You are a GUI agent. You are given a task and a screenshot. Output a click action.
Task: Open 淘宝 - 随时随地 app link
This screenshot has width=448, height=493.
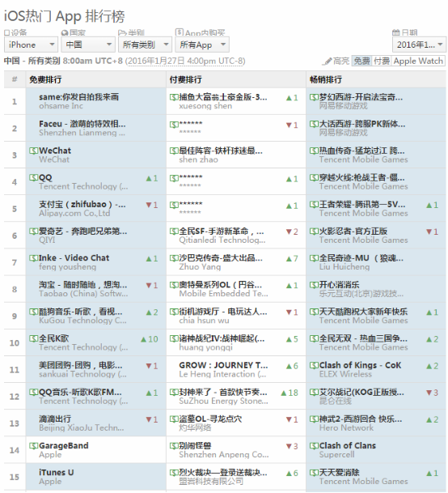[83, 285]
